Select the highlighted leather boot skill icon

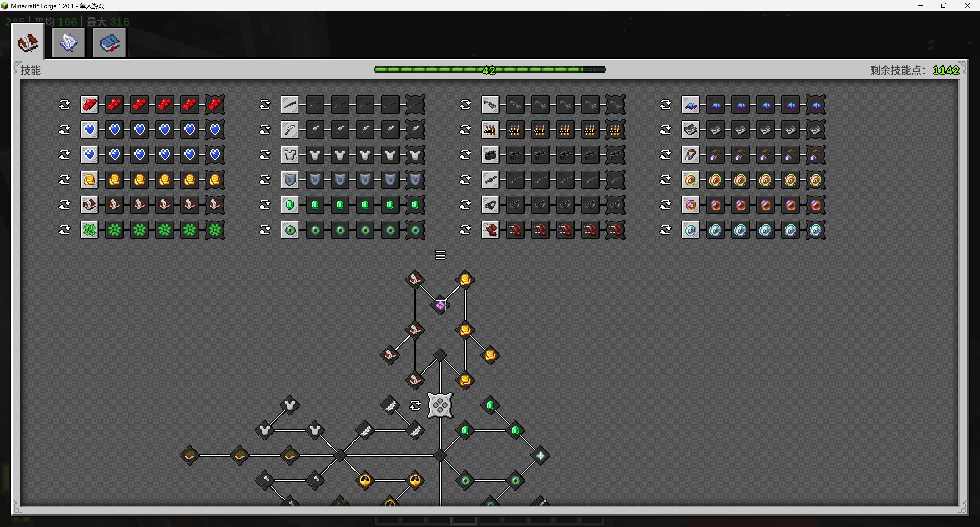[x=90, y=205]
